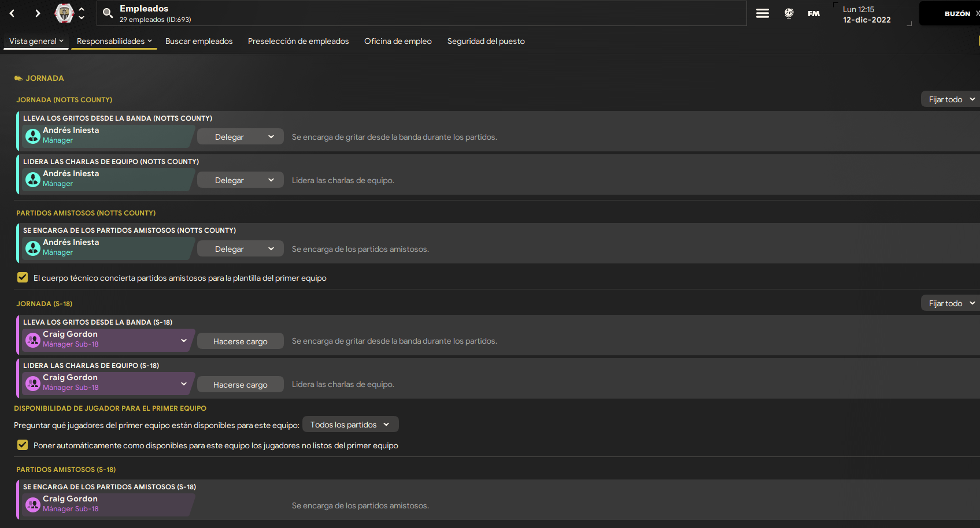The width and height of the screenshot is (980, 528).
Task: Click the FM logo button
Action: pyautogui.click(x=813, y=13)
